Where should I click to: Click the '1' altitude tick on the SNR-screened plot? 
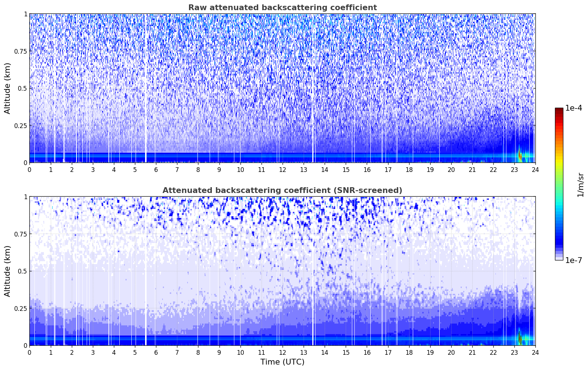click(x=25, y=197)
